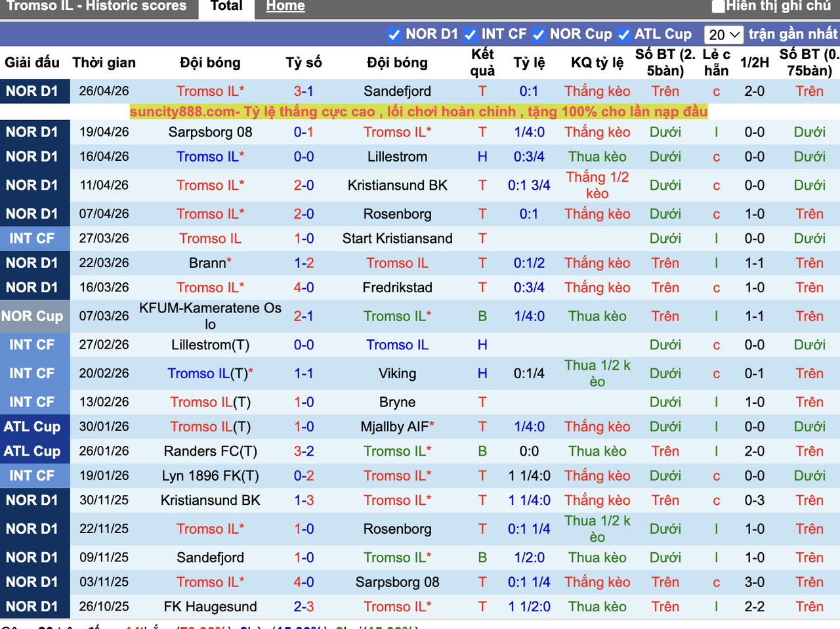Click the date 03/11/25
Screen dimensions: 840x629
click(x=104, y=582)
